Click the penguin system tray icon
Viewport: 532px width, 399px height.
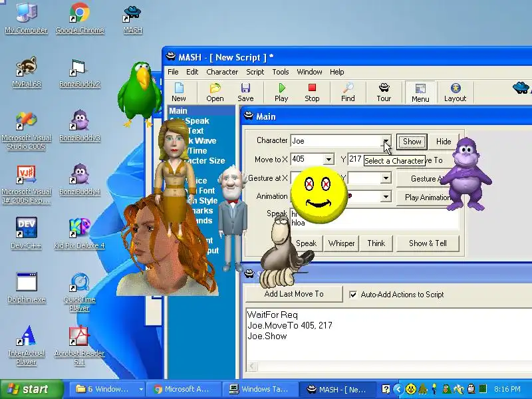click(x=471, y=389)
